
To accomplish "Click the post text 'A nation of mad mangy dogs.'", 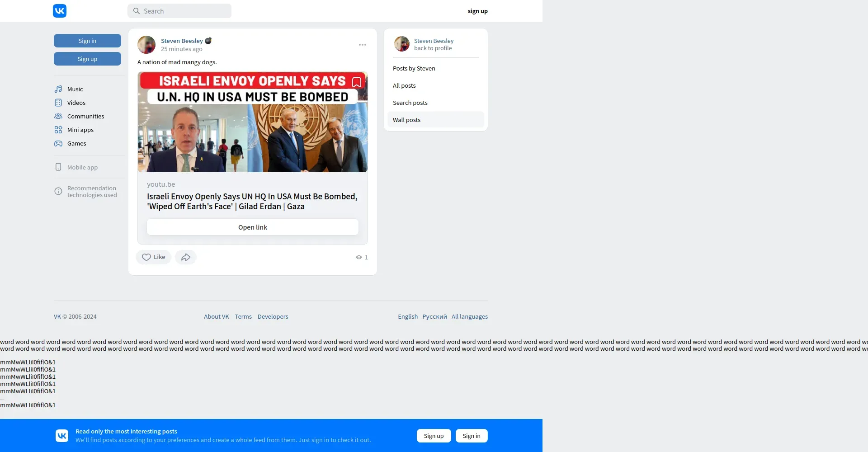I will tap(177, 62).
